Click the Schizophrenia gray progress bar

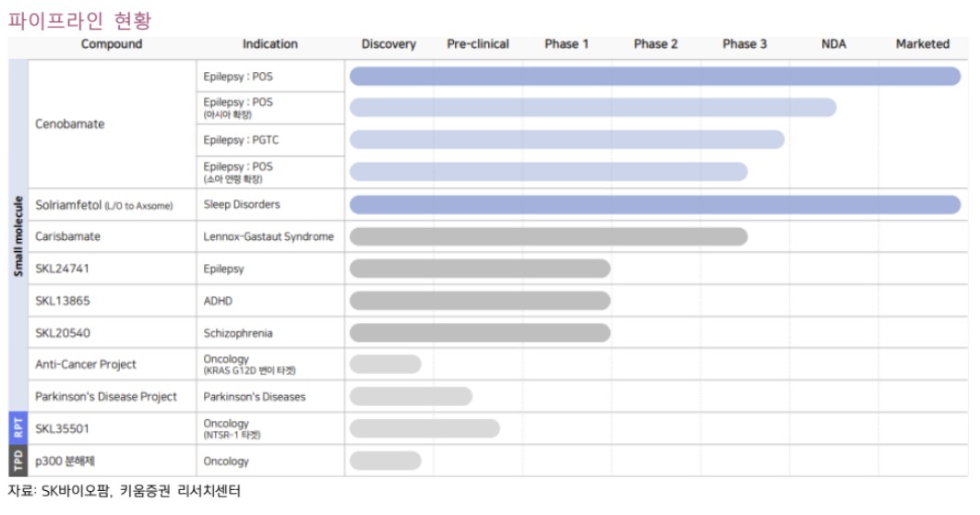pyautogui.click(x=479, y=333)
